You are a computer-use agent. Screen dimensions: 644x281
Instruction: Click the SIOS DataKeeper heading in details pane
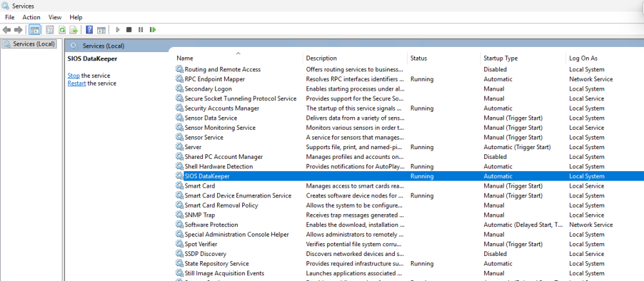coord(92,59)
